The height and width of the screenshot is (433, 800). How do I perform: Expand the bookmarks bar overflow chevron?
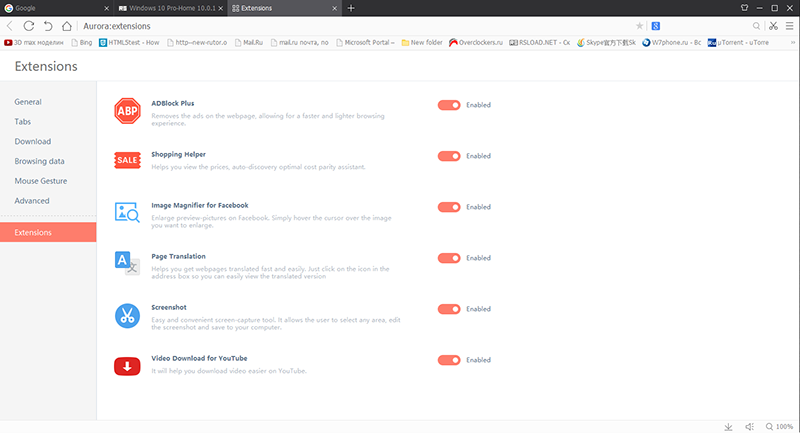[793, 43]
